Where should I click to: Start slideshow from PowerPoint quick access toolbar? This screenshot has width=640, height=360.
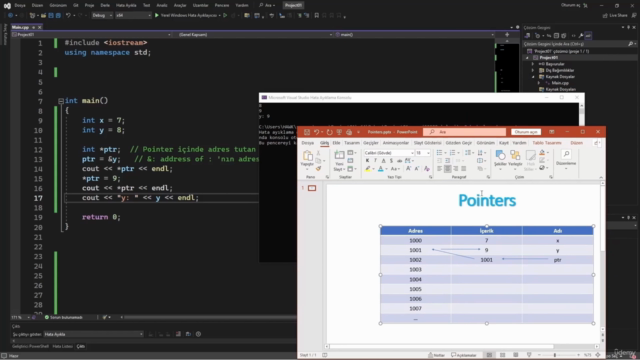pyautogui.click(x=339, y=132)
